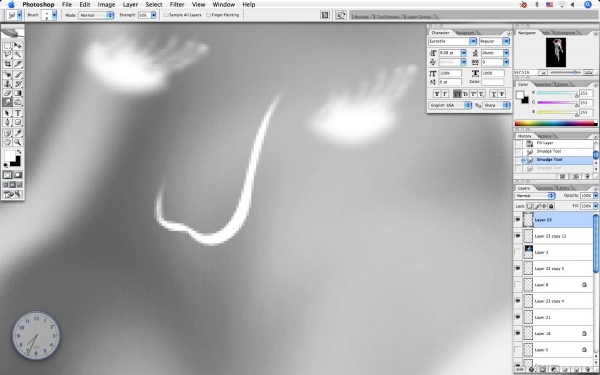Swap foreground and background colors
The image size is (600, 375).
pyautogui.click(x=19, y=152)
